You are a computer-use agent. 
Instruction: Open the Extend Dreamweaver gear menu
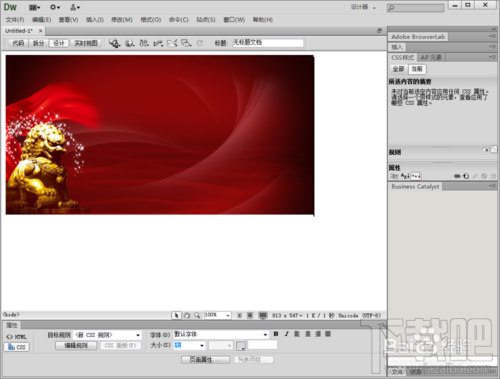(x=55, y=7)
